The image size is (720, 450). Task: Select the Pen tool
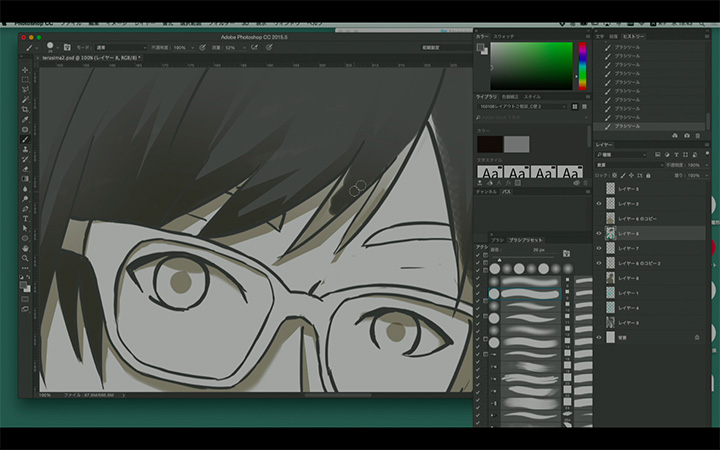pyautogui.click(x=25, y=209)
